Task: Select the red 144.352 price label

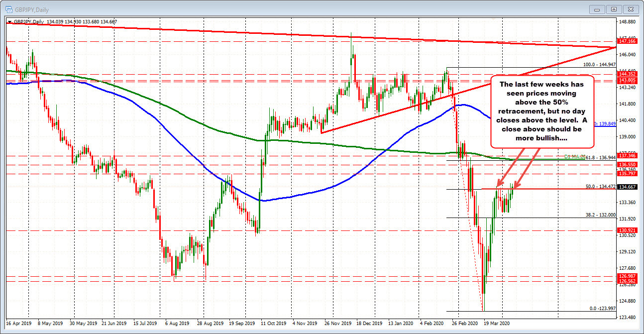Action: coord(627,74)
